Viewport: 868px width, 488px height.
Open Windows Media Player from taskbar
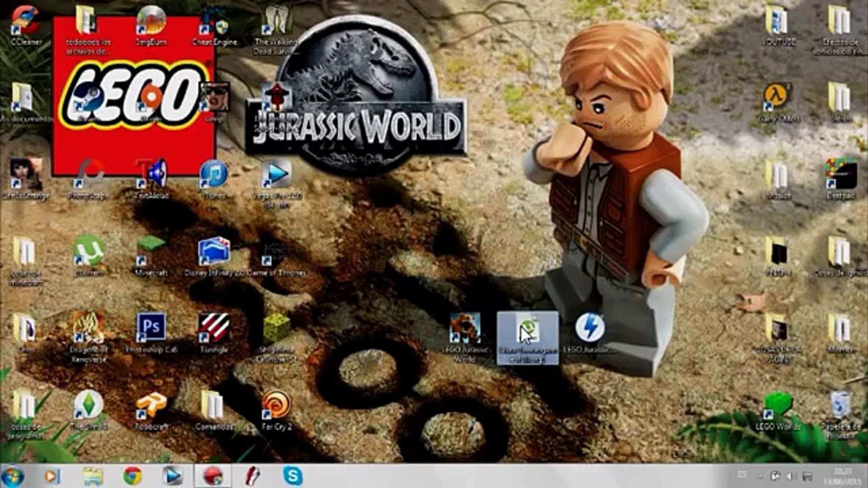tap(51, 476)
